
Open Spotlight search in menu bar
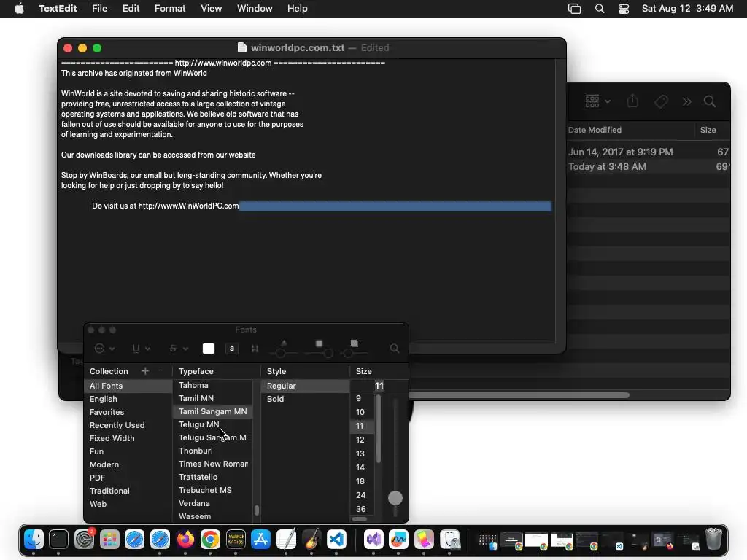coord(600,9)
